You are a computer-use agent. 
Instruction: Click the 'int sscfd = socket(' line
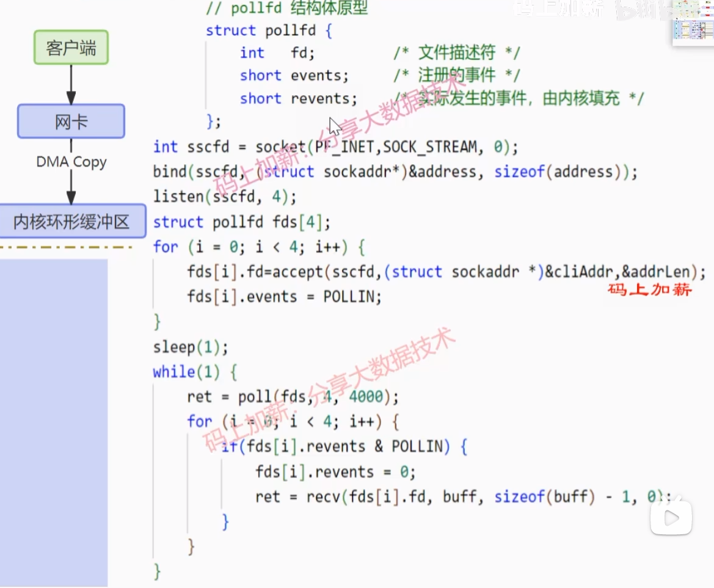[335, 147]
